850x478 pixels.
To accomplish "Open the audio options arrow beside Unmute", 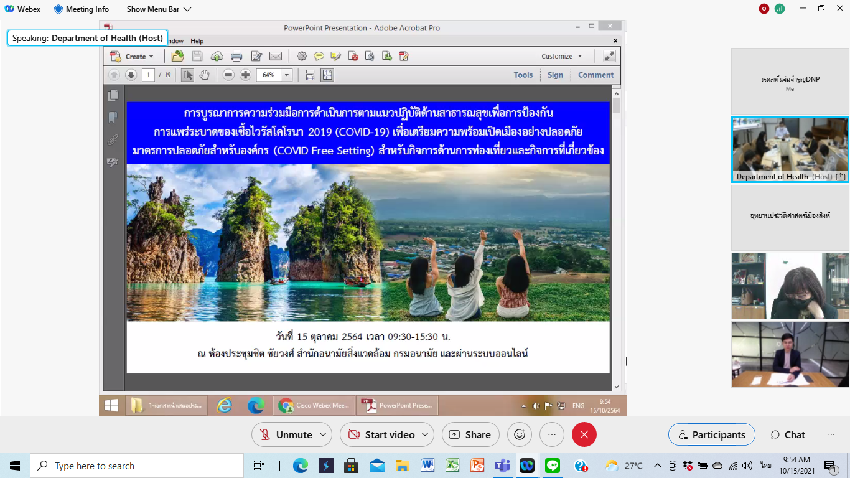I will (323, 435).
